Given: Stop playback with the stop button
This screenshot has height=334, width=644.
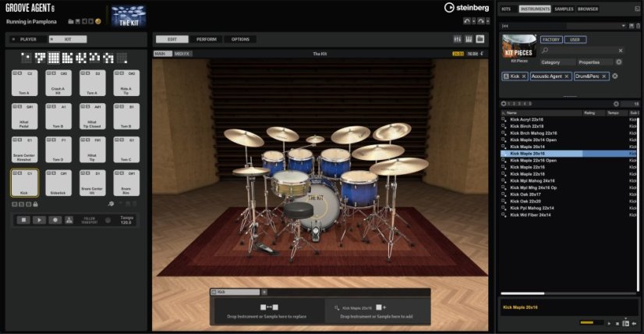Looking at the screenshot, I should click(x=23, y=220).
